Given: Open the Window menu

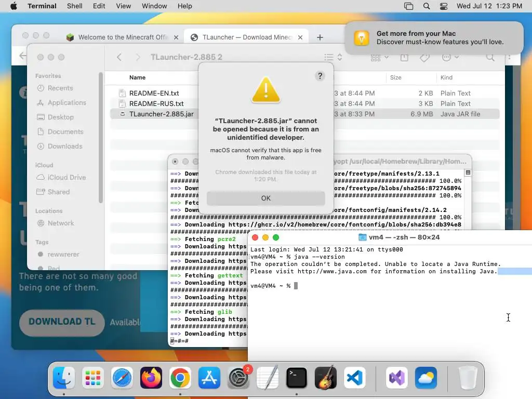Looking at the screenshot, I should [154, 6].
